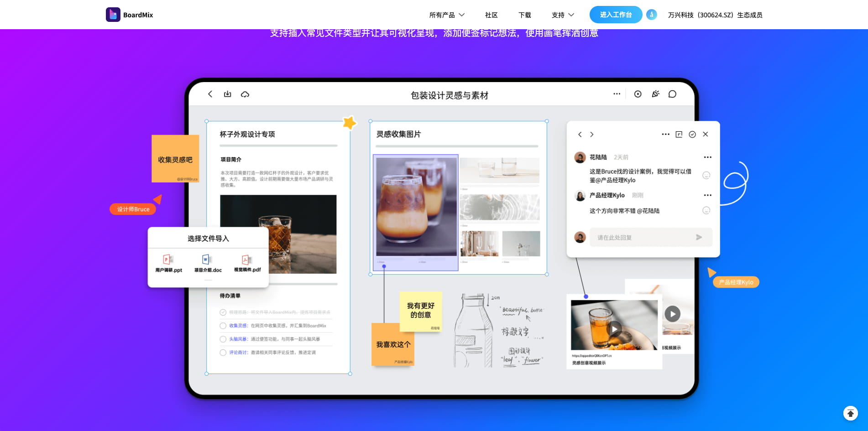Open the 下载 menu item
This screenshot has width=868, height=431.
pos(524,15)
